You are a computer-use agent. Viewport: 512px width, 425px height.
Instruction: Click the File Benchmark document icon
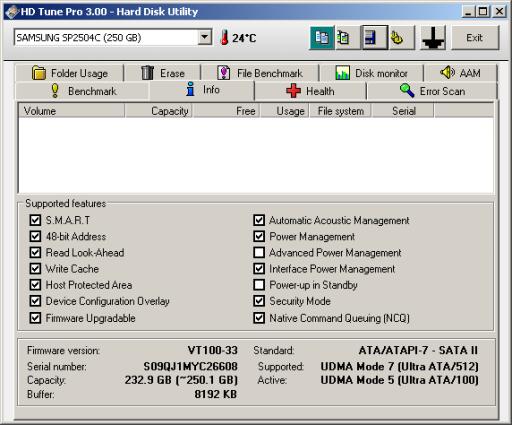point(223,72)
